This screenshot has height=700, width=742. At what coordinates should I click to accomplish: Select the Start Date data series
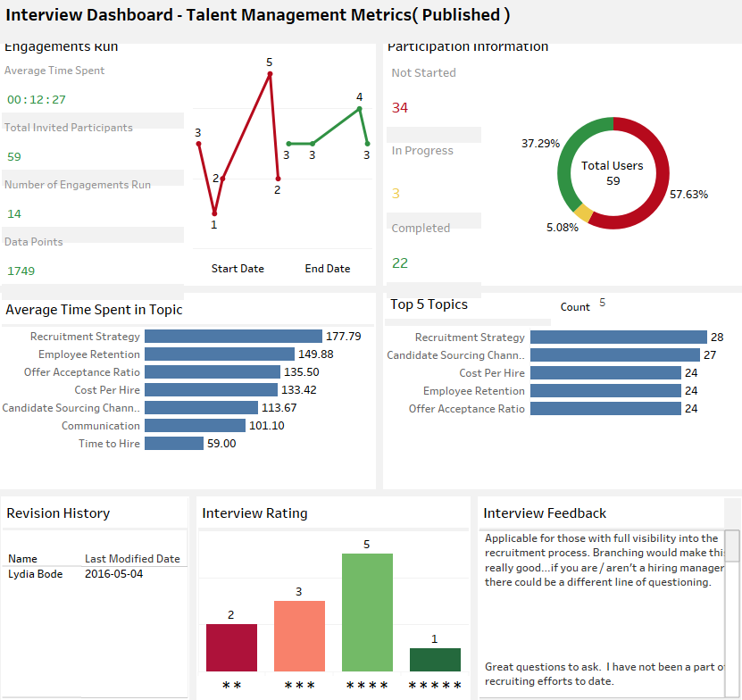[x=237, y=268]
